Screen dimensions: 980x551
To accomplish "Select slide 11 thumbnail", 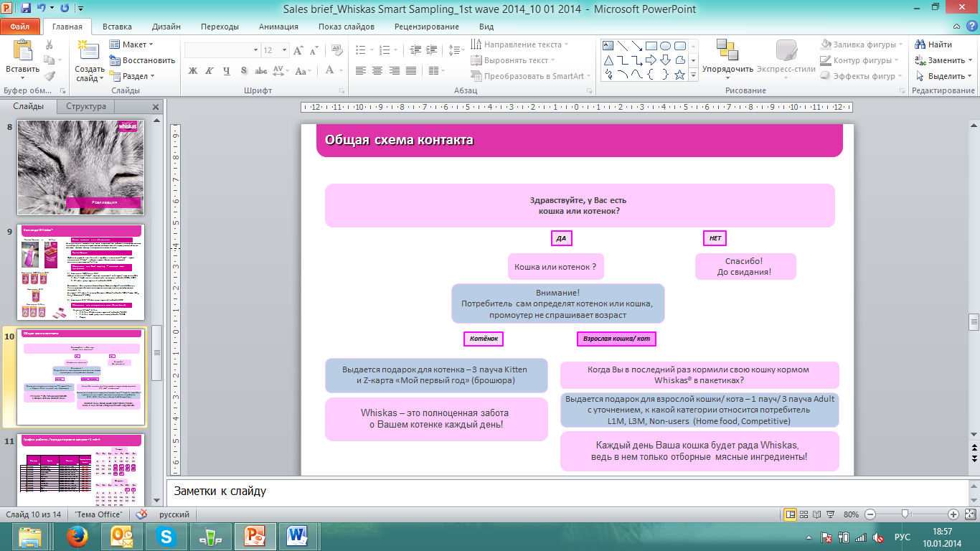I will coord(80,470).
